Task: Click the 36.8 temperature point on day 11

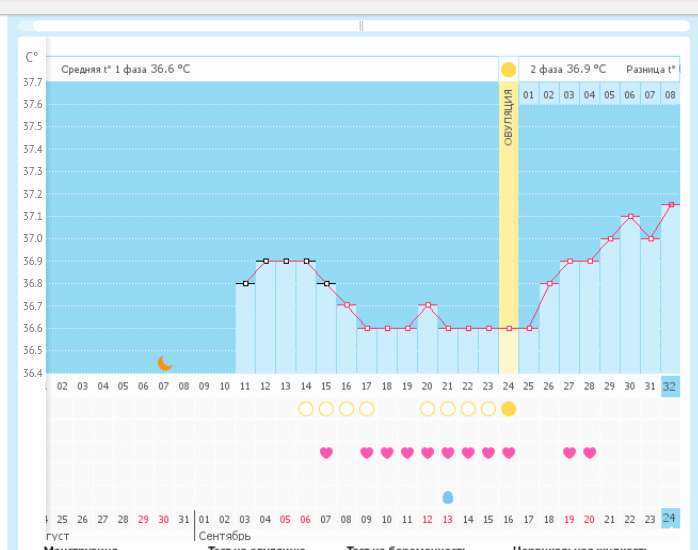Action: click(245, 283)
